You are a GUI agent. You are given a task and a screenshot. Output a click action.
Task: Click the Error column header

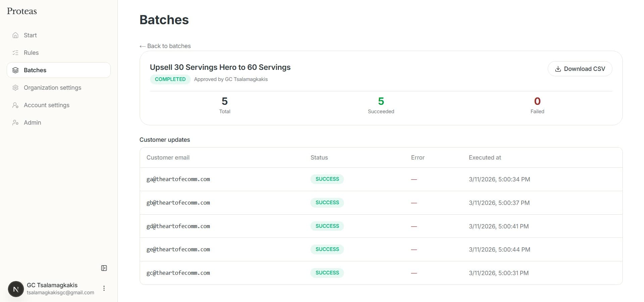[418, 158]
